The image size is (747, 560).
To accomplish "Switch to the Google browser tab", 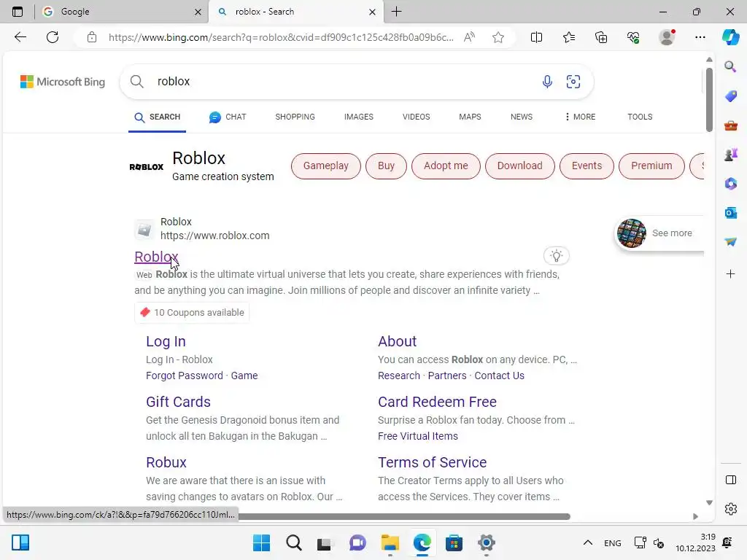I will click(x=122, y=12).
